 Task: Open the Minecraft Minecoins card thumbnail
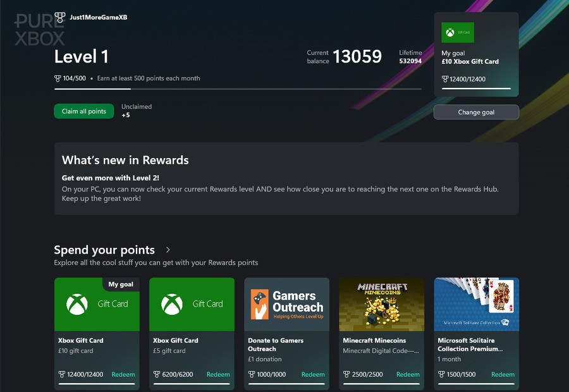pyautogui.click(x=381, y=304)
